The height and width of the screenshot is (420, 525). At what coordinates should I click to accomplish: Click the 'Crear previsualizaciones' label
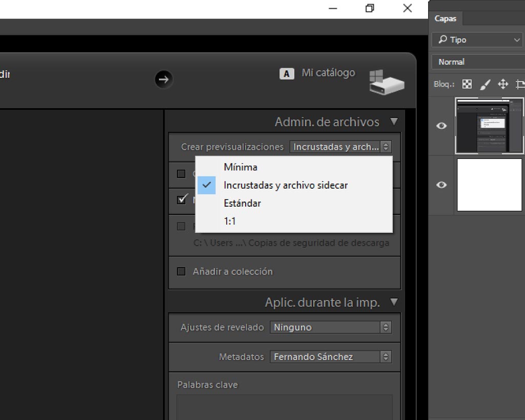[x=232, y=147]
